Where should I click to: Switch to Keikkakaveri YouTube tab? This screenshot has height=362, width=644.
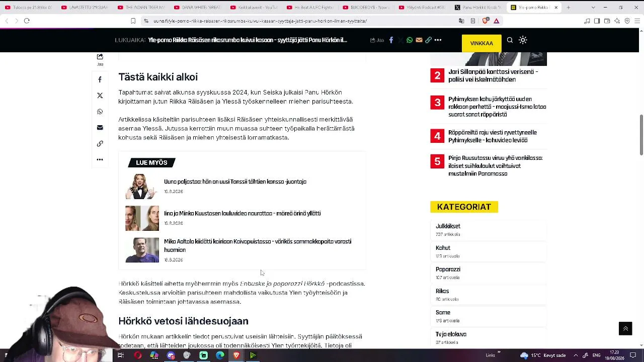click(x=254, y=8)
